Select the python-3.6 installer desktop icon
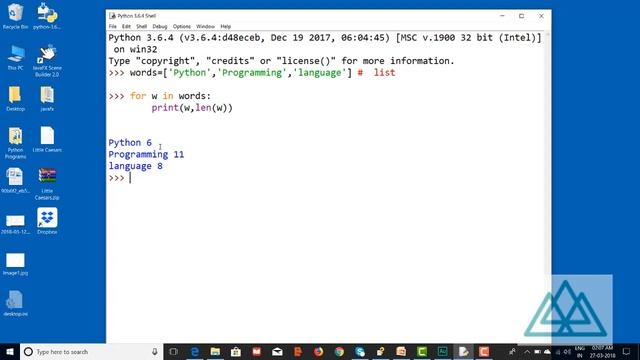The image size is (640, 360). (x=47, y=16)
